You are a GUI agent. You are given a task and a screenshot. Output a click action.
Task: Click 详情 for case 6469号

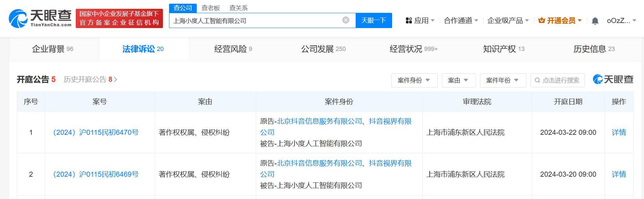coord(619,174)
